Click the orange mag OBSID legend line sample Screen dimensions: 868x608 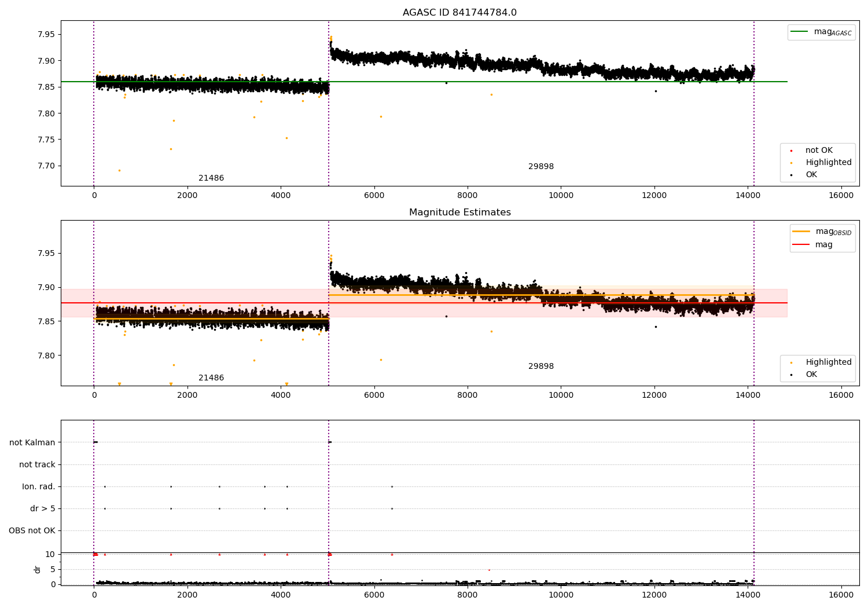(x=801, y=232)
